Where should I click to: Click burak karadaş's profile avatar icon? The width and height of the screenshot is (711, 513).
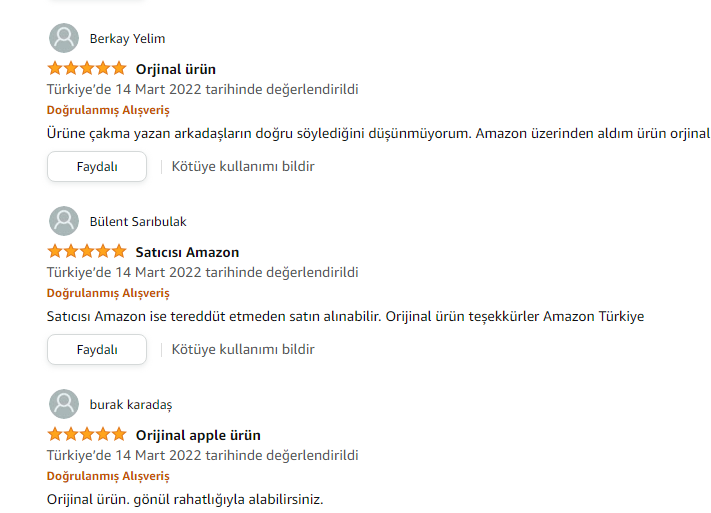64,404
